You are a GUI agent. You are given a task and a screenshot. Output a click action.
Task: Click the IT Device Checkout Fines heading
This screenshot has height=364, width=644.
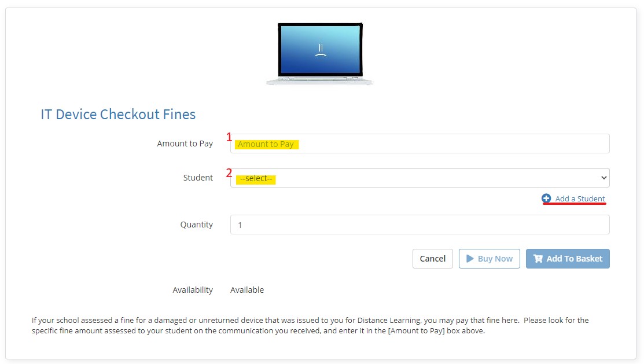pyautogui.click(x=118, y=114)
